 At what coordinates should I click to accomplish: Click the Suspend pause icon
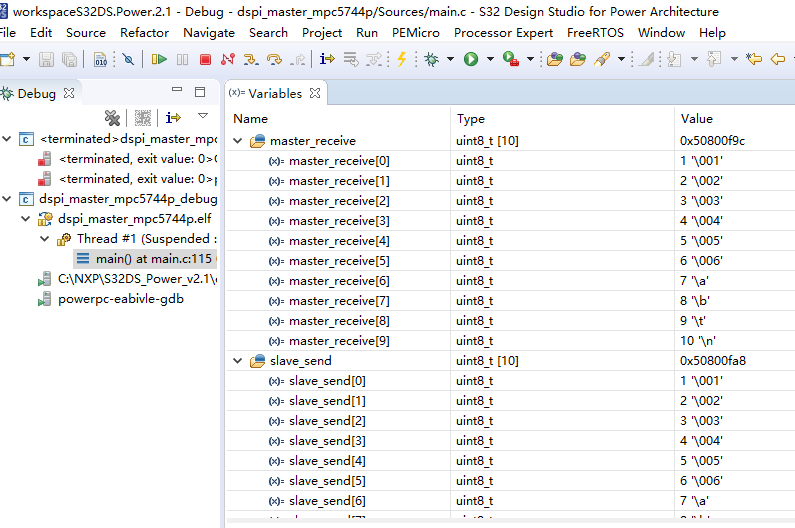(x=183, y=59)
